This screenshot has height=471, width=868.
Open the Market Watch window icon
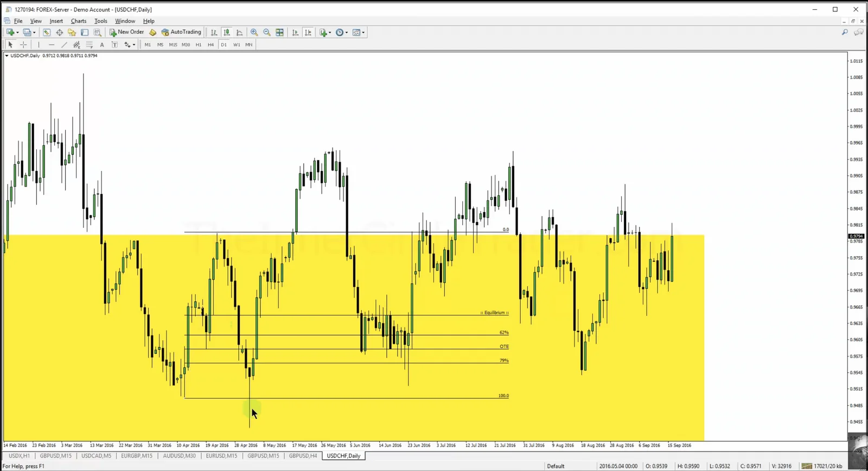(x=47, y=33)
